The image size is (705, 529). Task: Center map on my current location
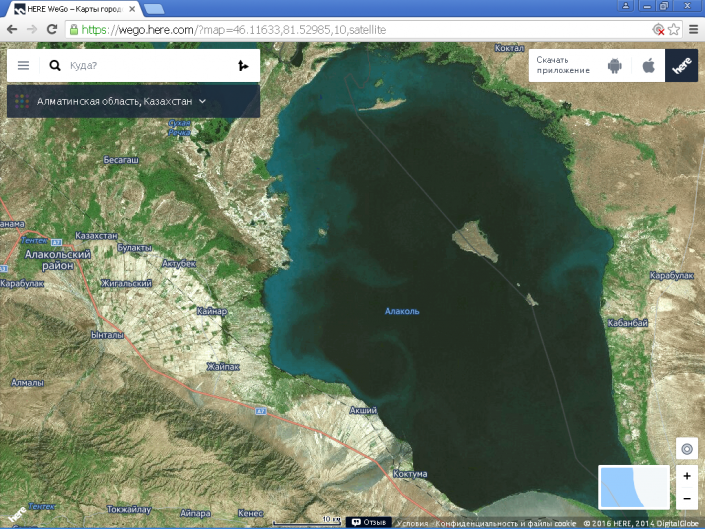(686, 449)
